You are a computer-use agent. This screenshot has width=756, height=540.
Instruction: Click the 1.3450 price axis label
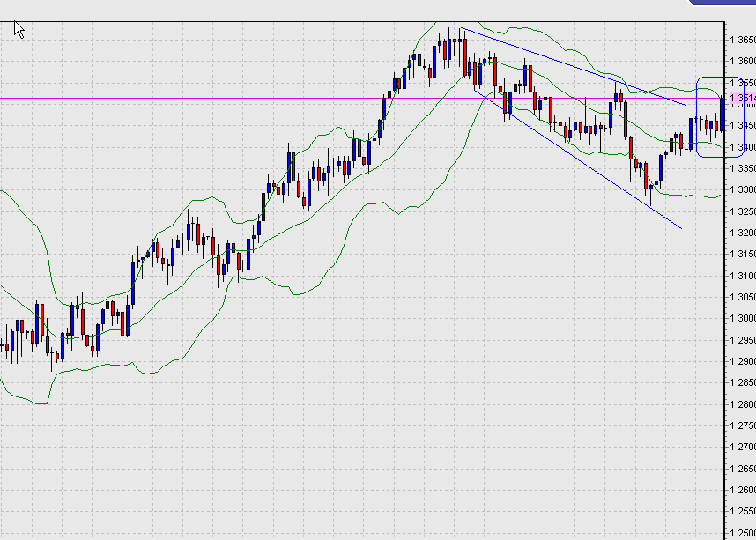coord(743,125)
